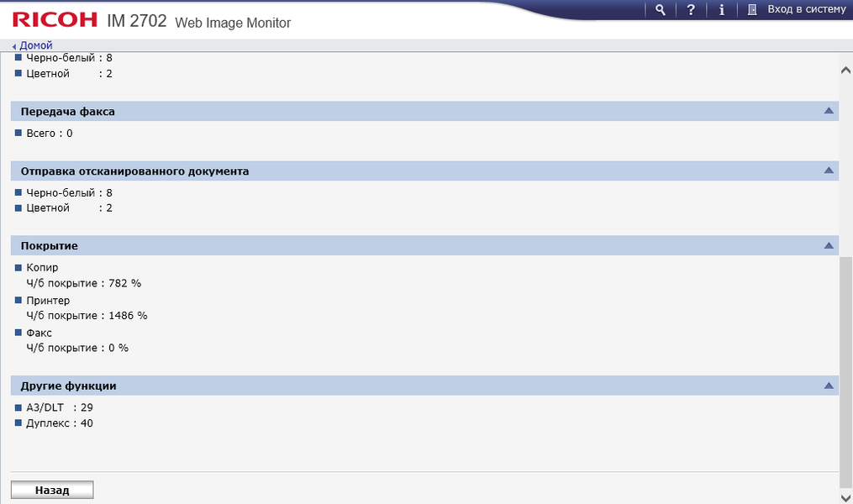This screenshot has height=504, width=853.
Task: Collapse the Покрытие section triangle
Action: coord(829,245)
